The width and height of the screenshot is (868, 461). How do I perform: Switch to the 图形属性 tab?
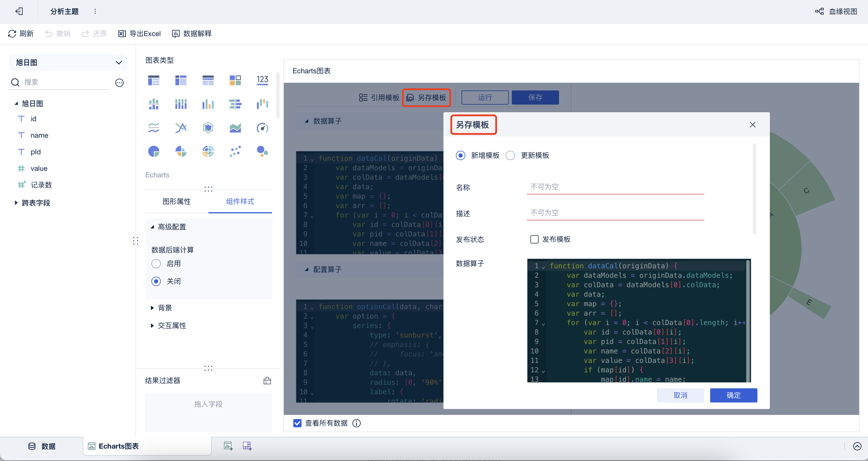click(176, 201)
